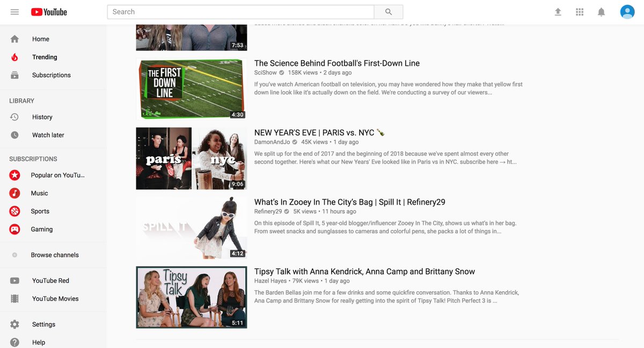Visit the Hazel Hayes channel
The image size is (644, 348).
point(270,280)
